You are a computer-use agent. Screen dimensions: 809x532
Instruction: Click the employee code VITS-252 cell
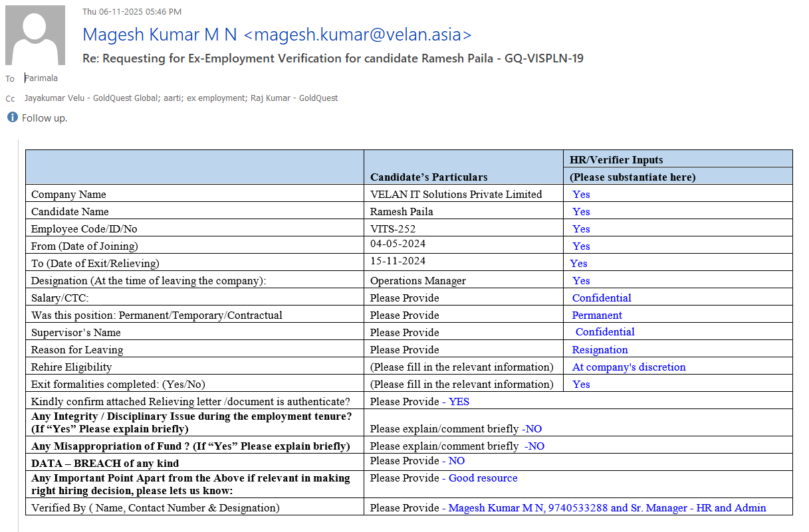393,229
